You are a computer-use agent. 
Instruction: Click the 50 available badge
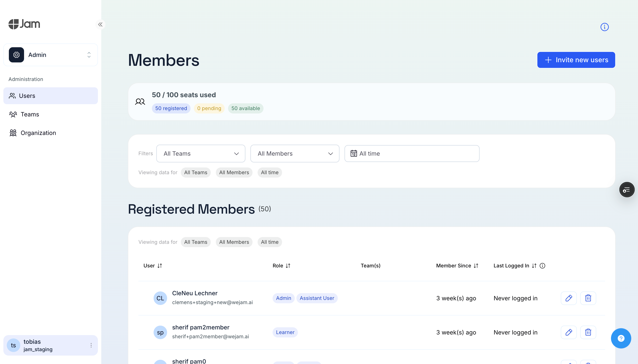coord(246,108)
